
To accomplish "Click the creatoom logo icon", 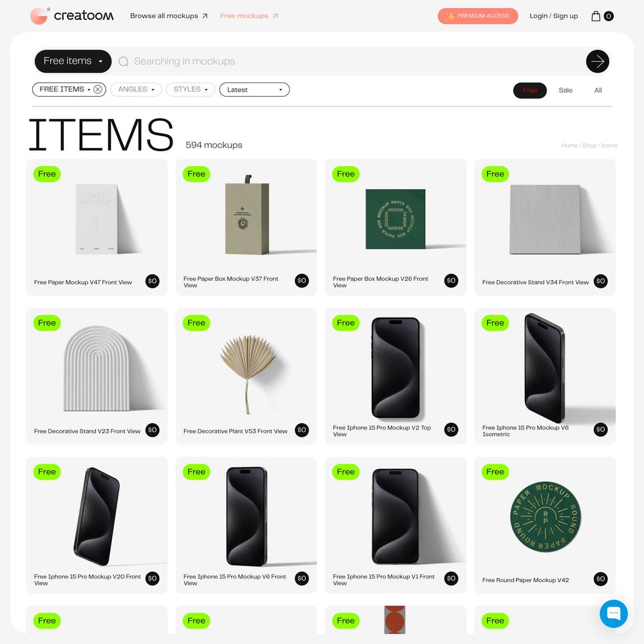I will tap(39, 16).
